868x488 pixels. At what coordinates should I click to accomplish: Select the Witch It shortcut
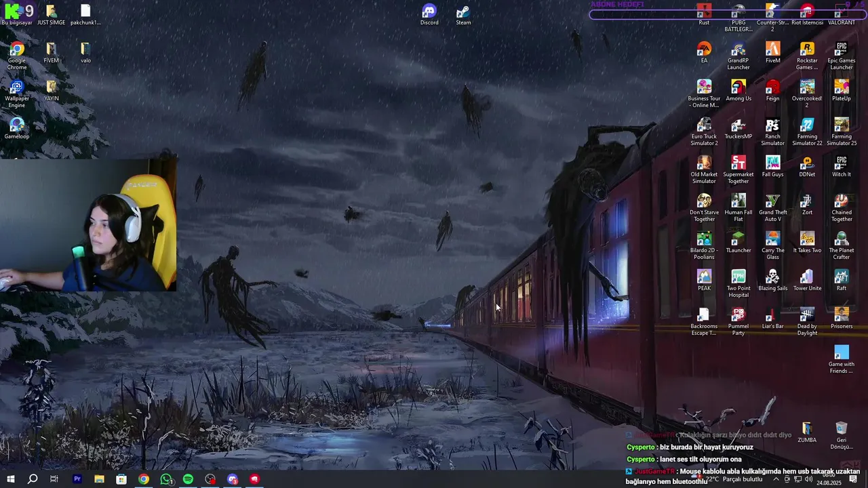pyautogui.click(x=842, y=167)
